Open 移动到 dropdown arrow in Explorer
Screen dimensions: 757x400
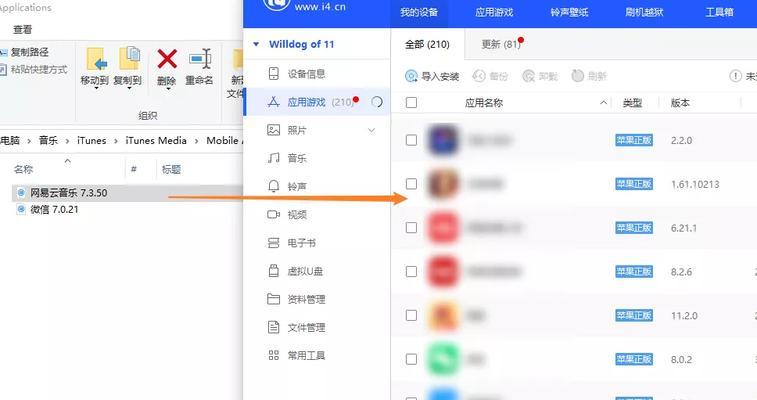(95, 88)
